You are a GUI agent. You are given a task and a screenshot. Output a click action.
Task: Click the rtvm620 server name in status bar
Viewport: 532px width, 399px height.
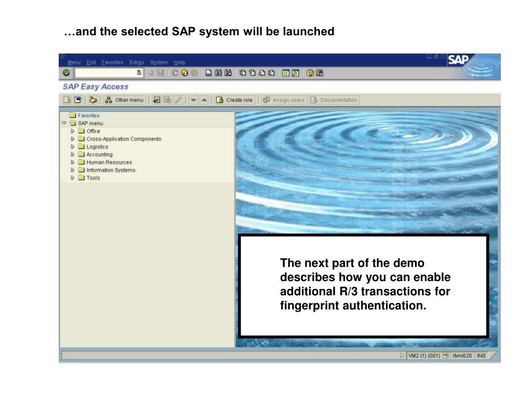click(x=462, y=355)
